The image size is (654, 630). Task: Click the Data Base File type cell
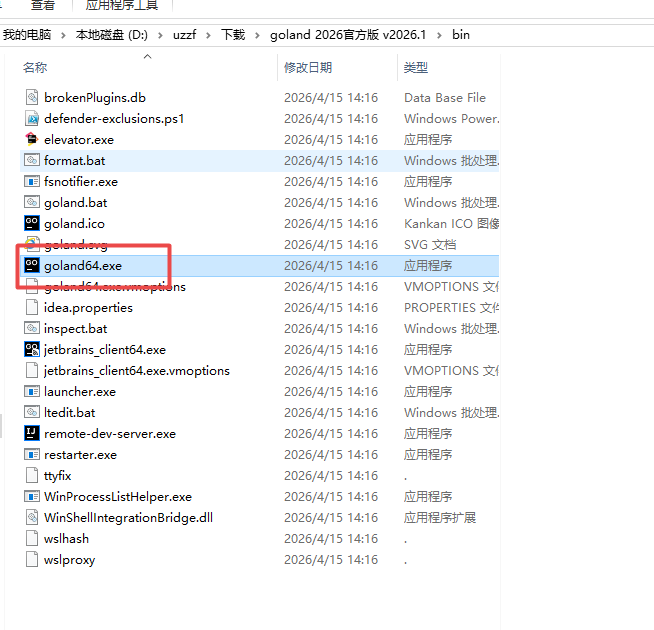click(x=445, y=98)
